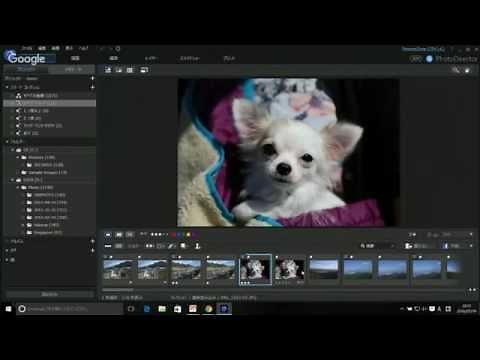Click the magnifier search icon at top right
480x360 pixels.
click(x=455, y=70)
